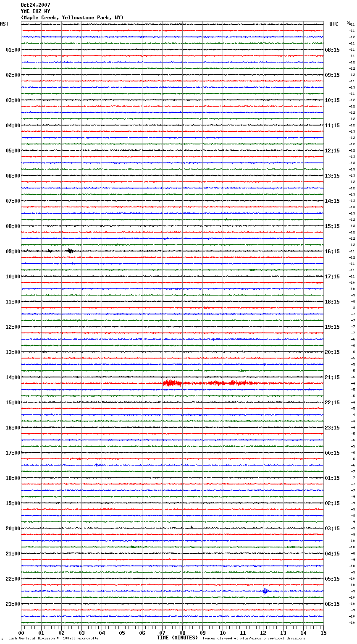Click the large red seismic event after 14:00
Screen dimensions: 357x644
[208, 383]
